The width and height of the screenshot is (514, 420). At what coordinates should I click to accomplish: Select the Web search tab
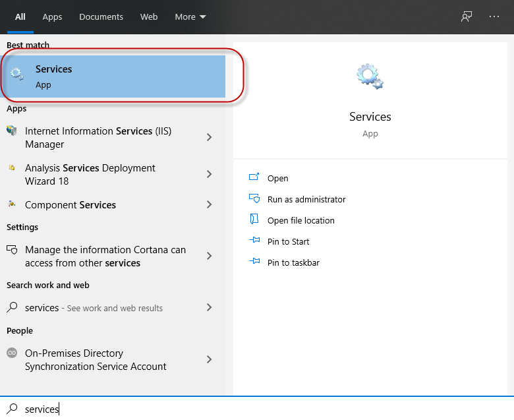[x=149, y=16]
